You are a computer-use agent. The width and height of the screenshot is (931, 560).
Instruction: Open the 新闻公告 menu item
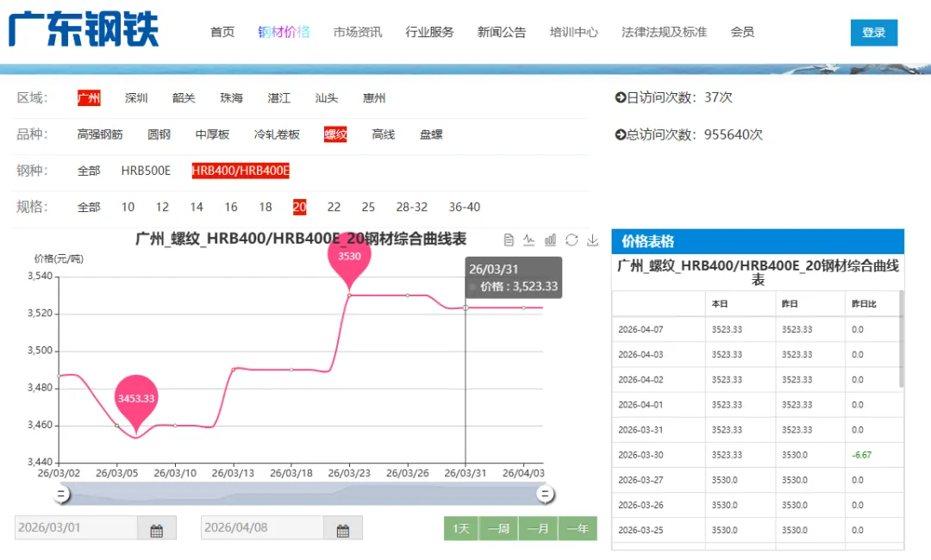[502, 32]
